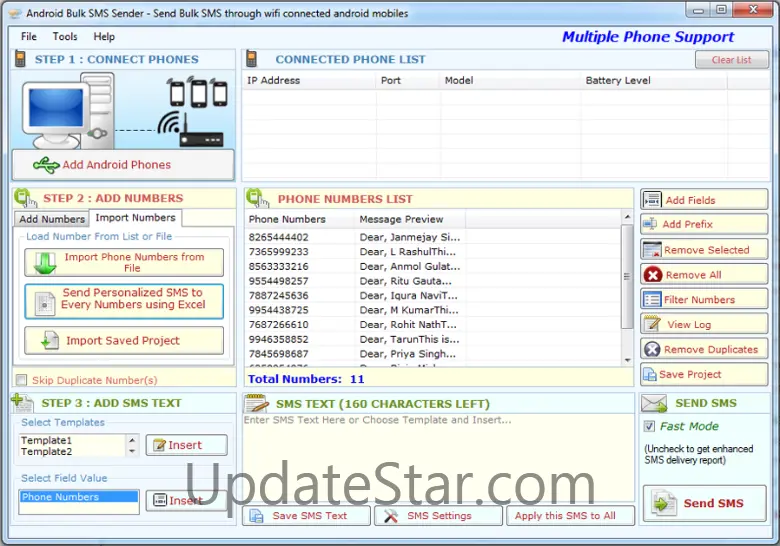Screen dimensions: 780x546
Task: Click the Save Project icon
Action: 650,374
